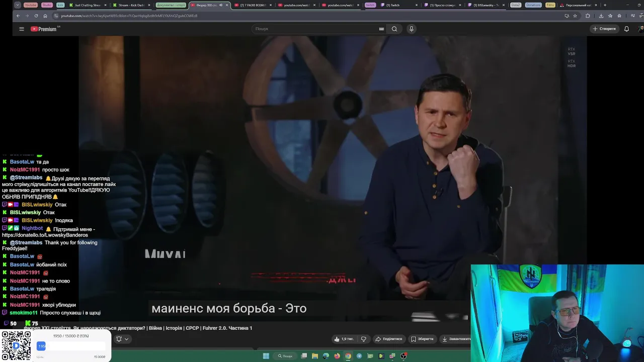Open browser extensions puzzle icon
The width and height of the screenshot is (644, 362).
click(588, 16)
